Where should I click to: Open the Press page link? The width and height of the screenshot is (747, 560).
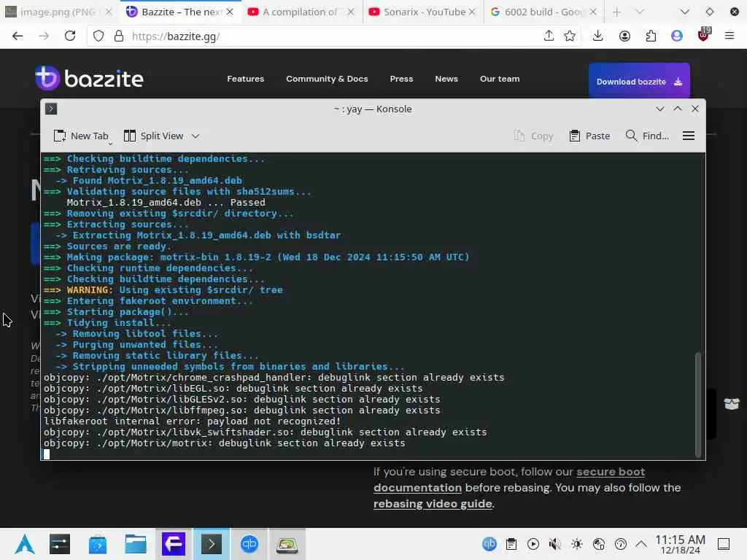402,79
